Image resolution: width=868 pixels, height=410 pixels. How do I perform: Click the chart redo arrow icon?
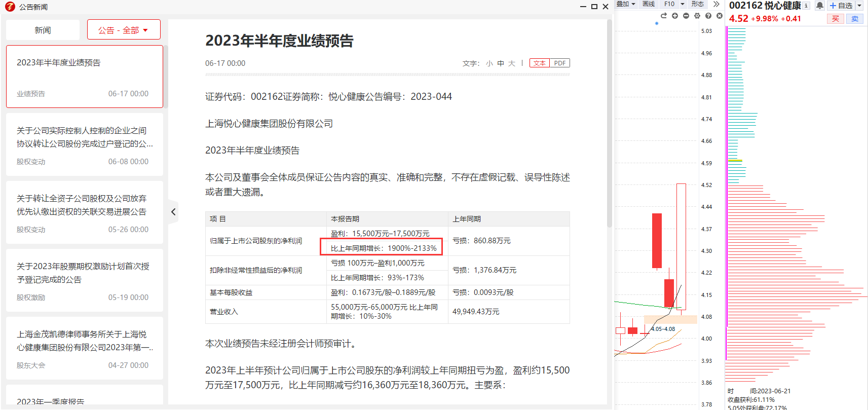coord(664,16)
